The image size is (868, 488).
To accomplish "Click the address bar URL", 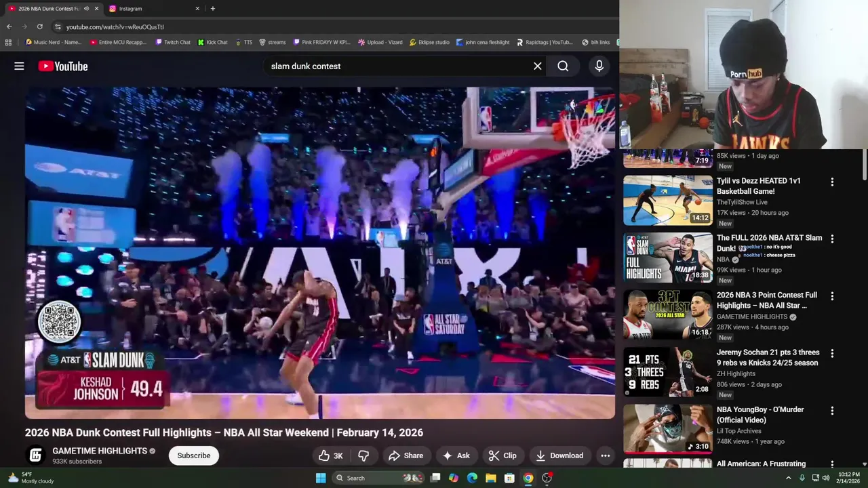I will (115, 27).
